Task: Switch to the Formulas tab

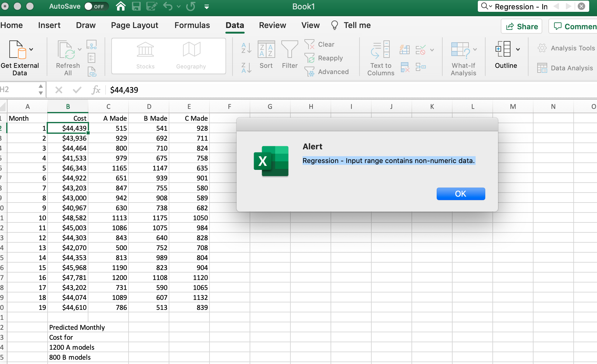Action: [192, 25]
